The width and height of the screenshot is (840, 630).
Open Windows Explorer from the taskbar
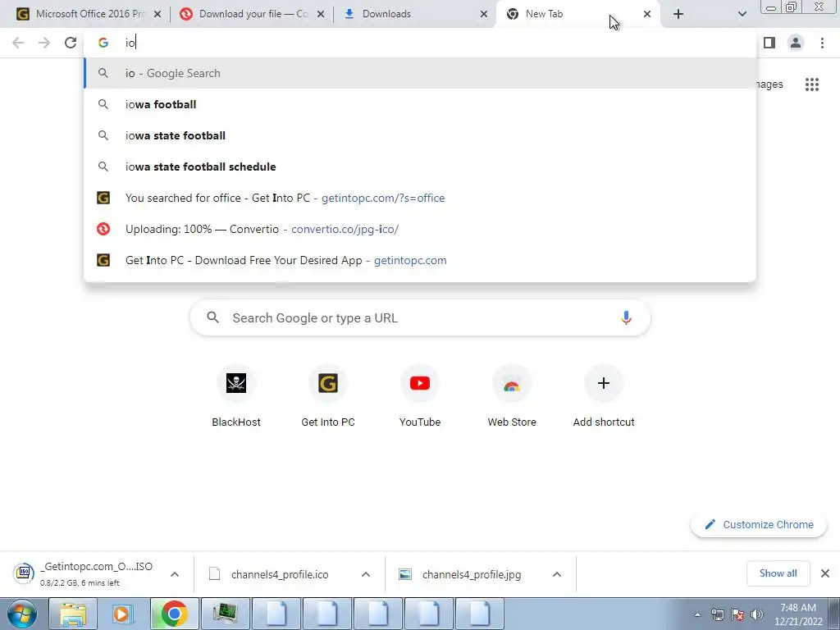72,614
